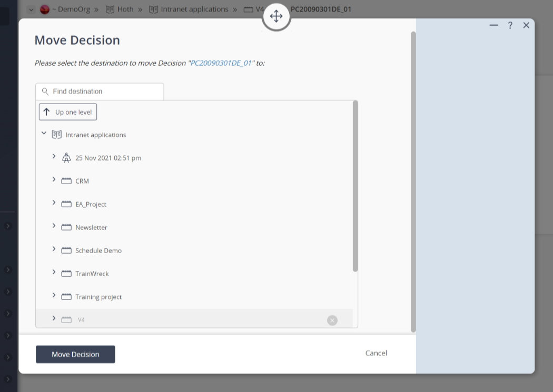Viewport: 553px width, 392px height.
Task: Expand the EA_Project node
Action: 54,203
